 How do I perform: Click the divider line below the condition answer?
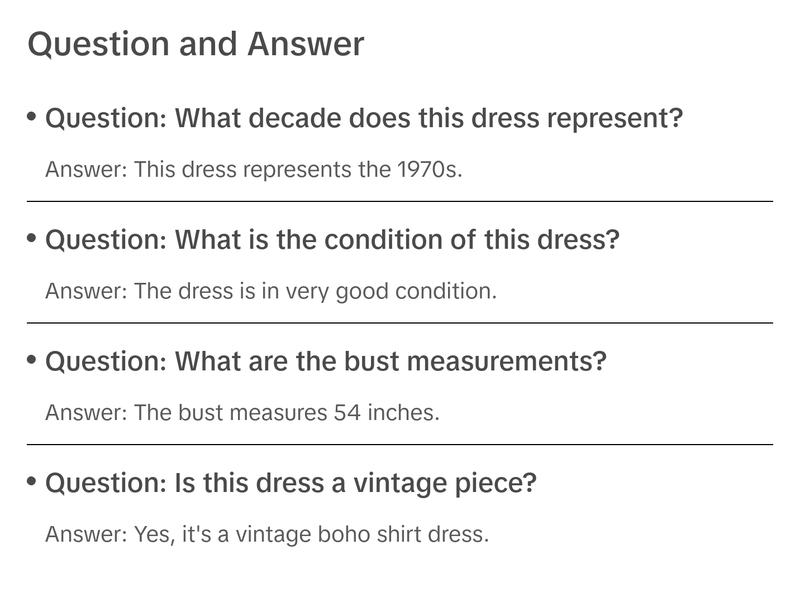pyautogui.click(x=400, y=323)
